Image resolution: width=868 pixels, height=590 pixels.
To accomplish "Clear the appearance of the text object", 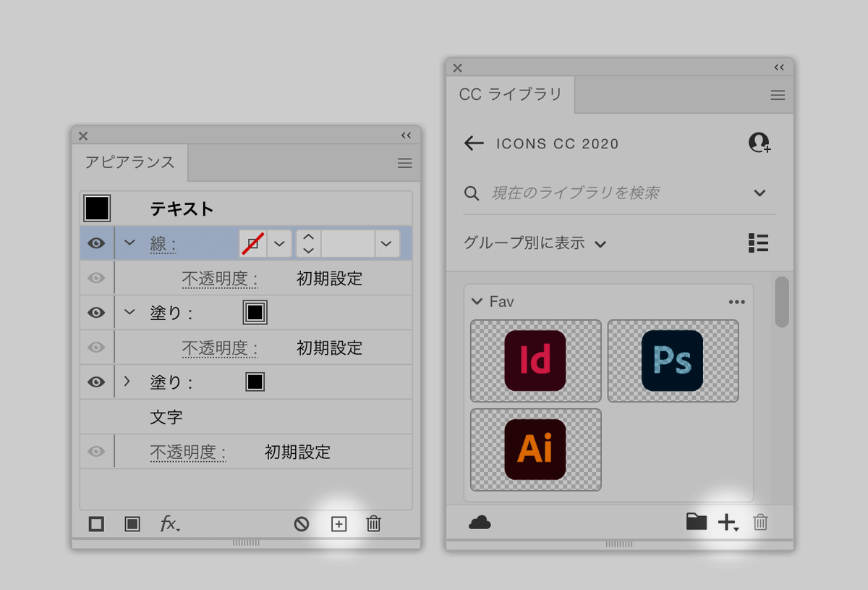I will [x=303, y=524].
